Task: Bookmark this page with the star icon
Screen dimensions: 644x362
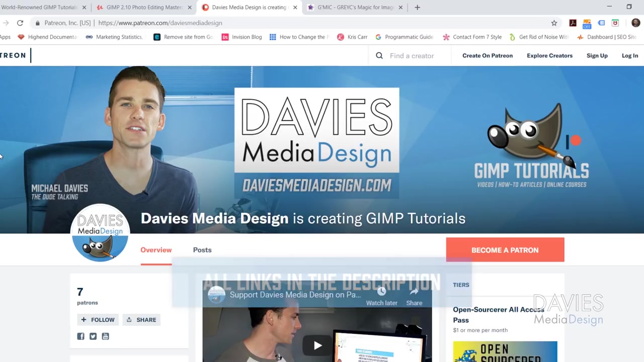Action: [554, 23]
